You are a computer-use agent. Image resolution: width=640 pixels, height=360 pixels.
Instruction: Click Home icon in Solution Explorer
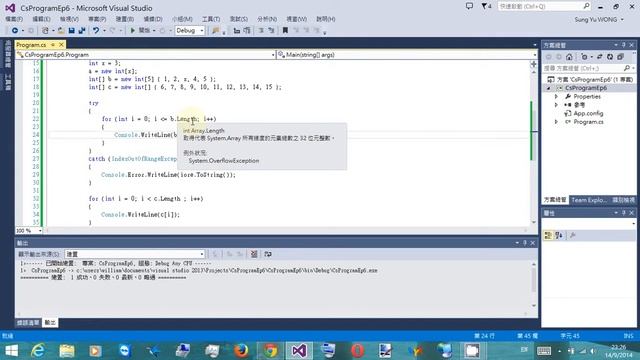569,57
